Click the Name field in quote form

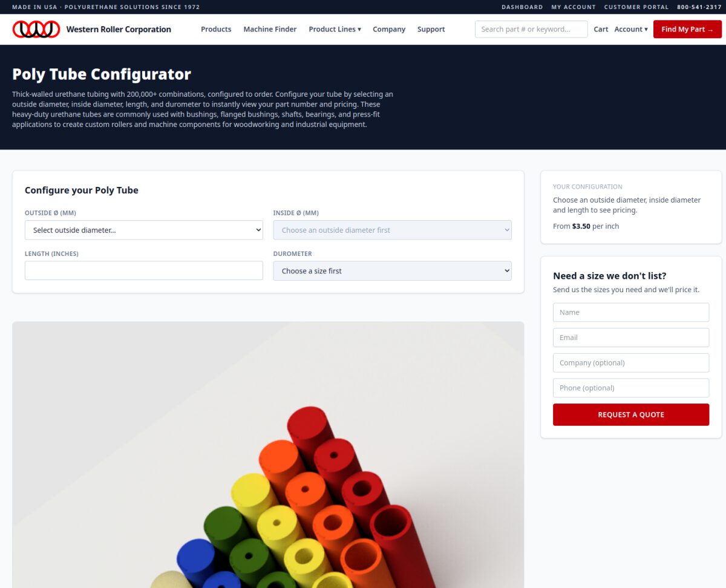pyautogui.click(x=631, y=312)
